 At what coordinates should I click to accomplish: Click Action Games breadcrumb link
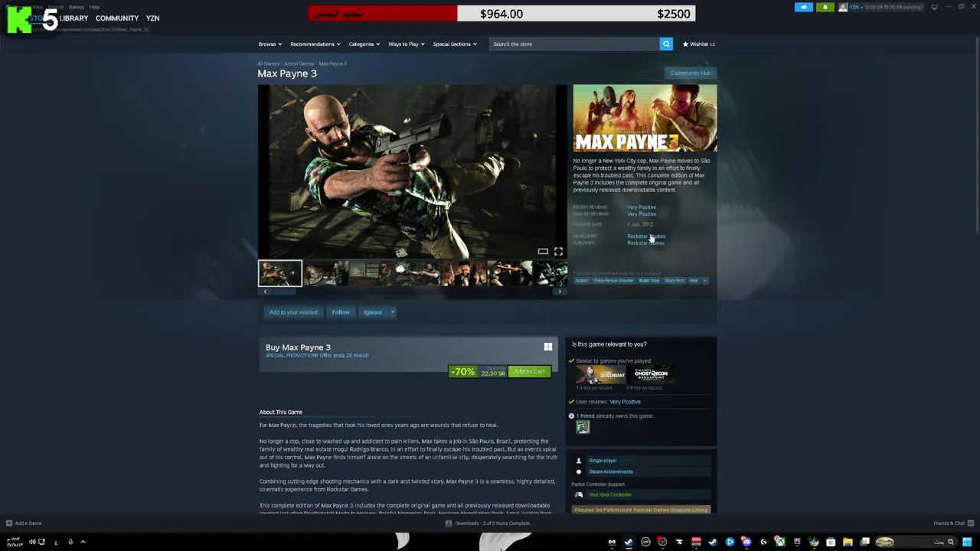[299, 64]
